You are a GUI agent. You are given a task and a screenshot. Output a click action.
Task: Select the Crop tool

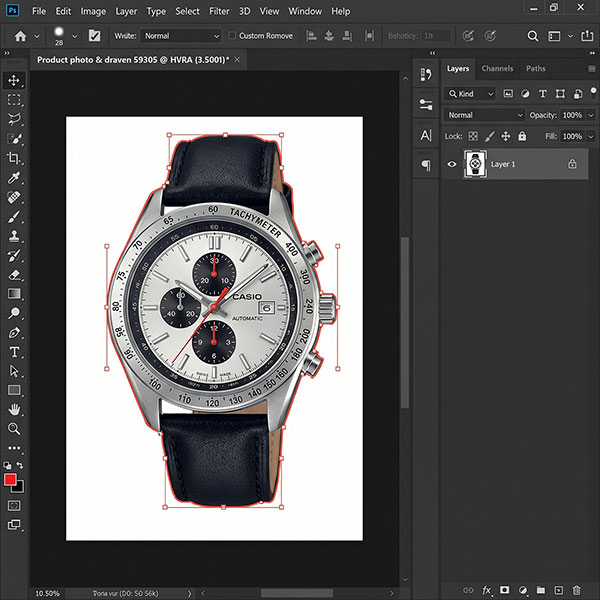point(14,158)
